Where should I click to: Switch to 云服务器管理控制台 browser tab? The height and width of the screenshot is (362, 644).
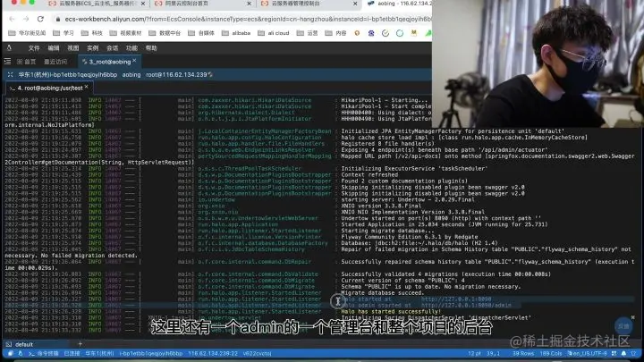(309, 4)
